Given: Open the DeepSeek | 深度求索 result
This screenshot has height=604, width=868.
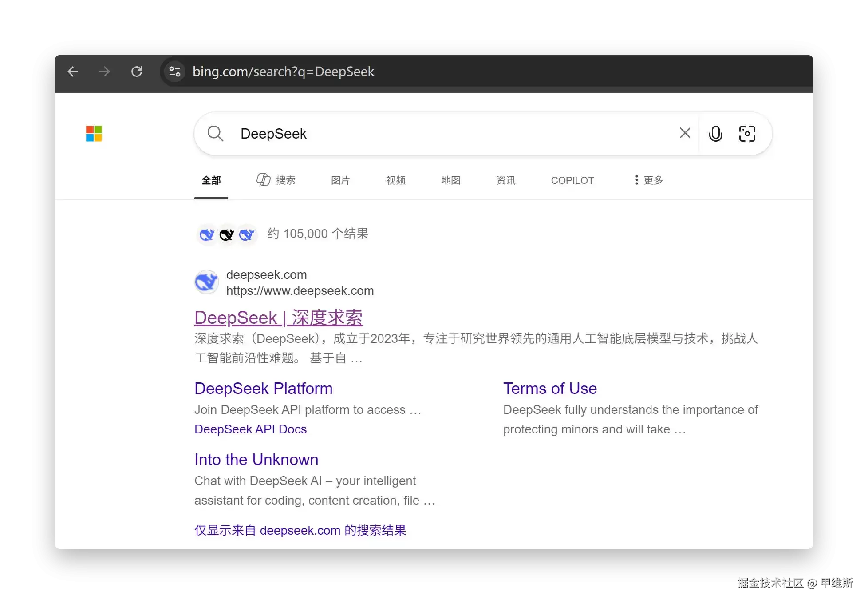Looking at the screenshot, I should pyautogui.click(x=278, y=318).
